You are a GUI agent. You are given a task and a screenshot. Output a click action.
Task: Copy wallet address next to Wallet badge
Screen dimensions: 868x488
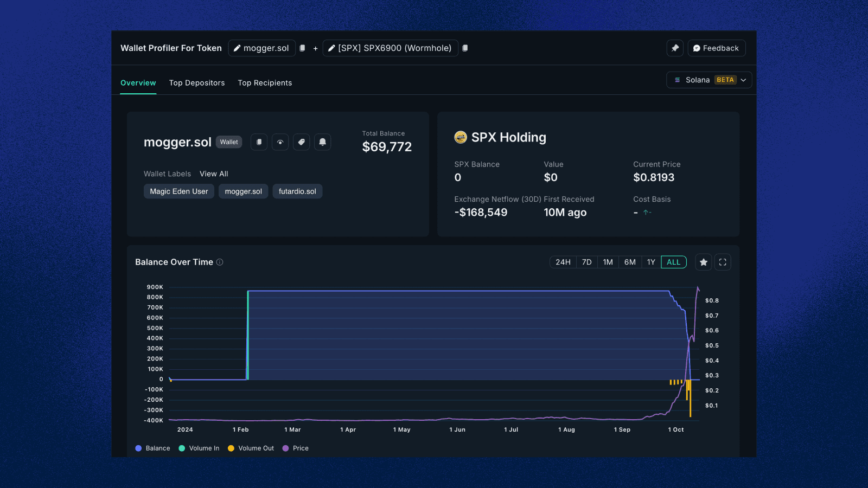pos(259,142)
